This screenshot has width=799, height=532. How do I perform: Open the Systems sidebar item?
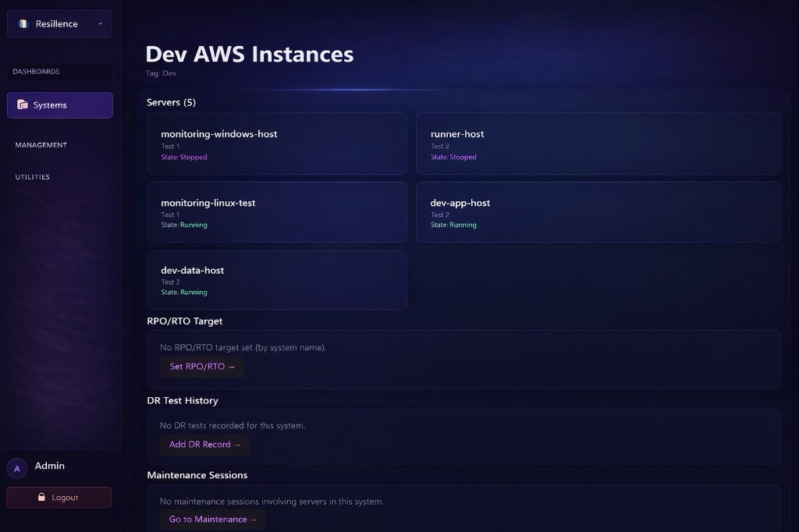[59, 105]
